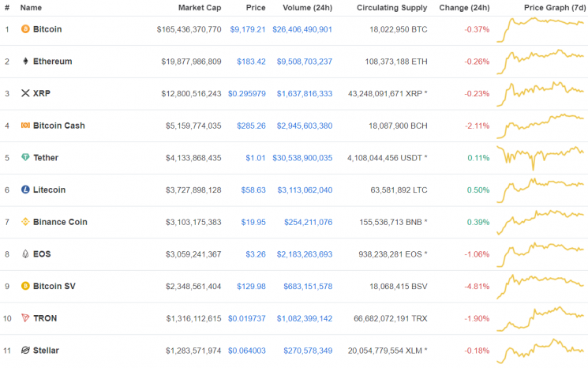Click Tether volume $30,538,900,035
The width and height of the screenshot is (588, 368).
tap(302, 158)
